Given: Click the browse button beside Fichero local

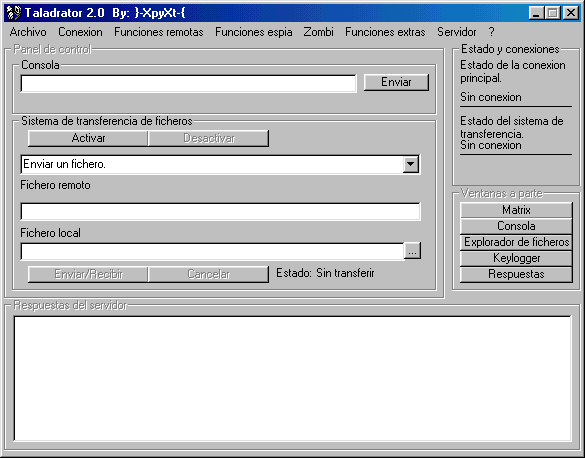Looking at the screenshot, I should 412,251.
